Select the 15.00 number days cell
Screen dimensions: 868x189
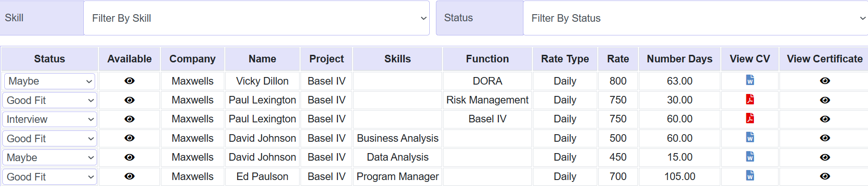click(x=680, y=157)
